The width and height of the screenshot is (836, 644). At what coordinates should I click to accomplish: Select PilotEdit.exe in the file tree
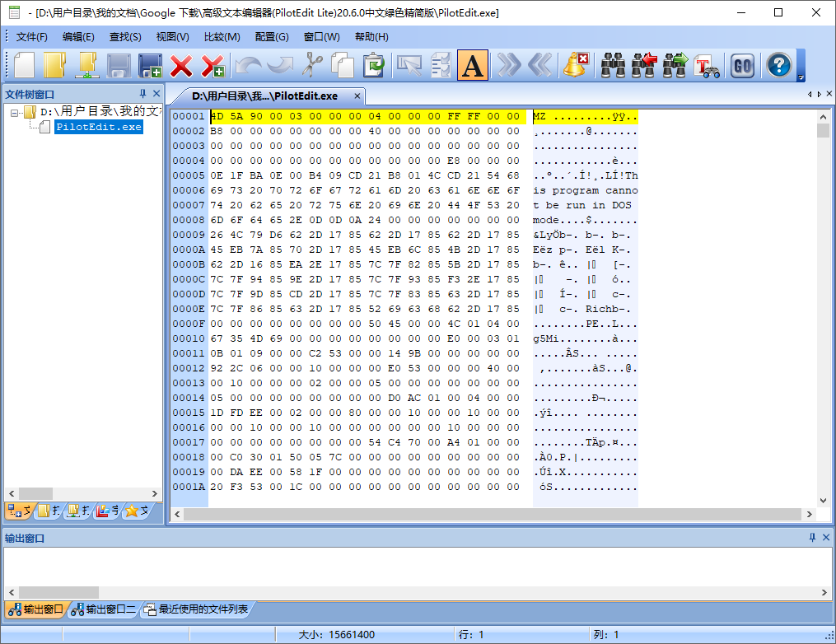point(98,127)
